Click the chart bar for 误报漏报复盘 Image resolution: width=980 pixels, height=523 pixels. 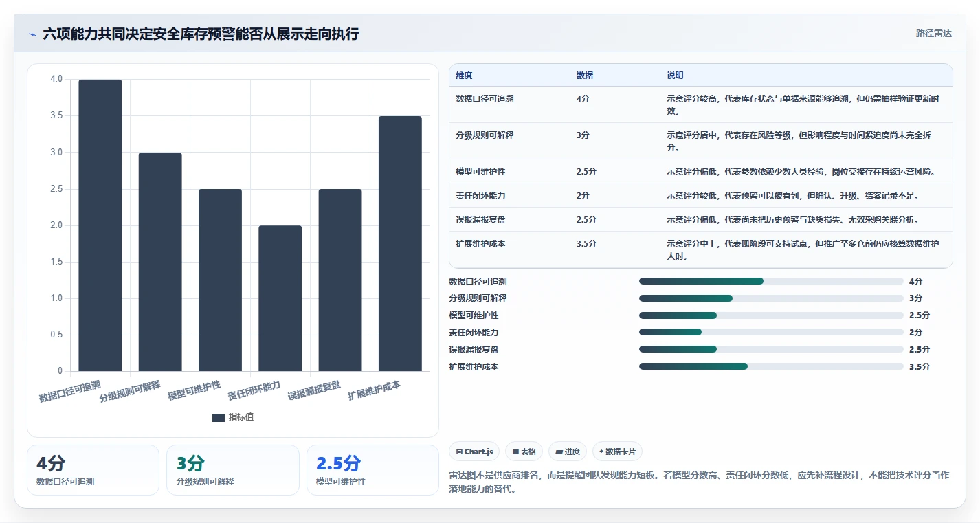[x=340, y=280]
